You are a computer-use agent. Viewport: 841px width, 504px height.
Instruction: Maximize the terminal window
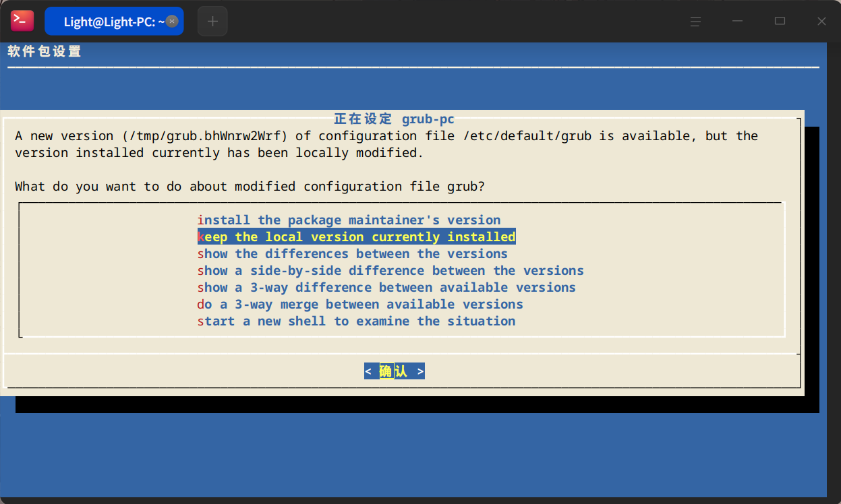pos(780,22)
